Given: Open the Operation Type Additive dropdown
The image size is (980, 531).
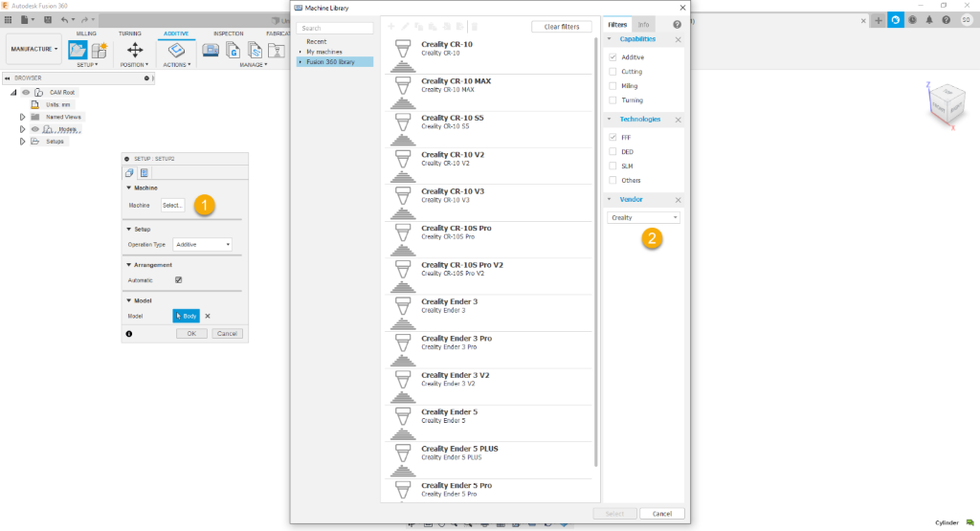Looking at the screenshot, I should [203, 244].
